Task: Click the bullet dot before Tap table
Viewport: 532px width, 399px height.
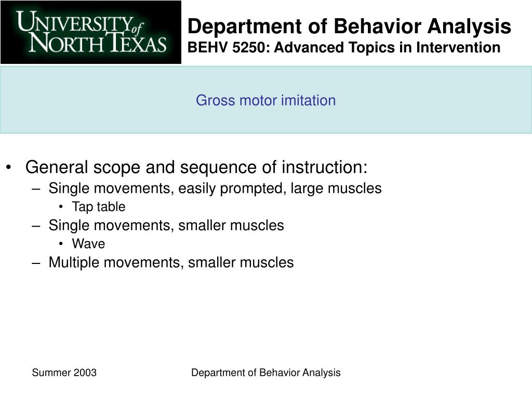Action: 61,207
